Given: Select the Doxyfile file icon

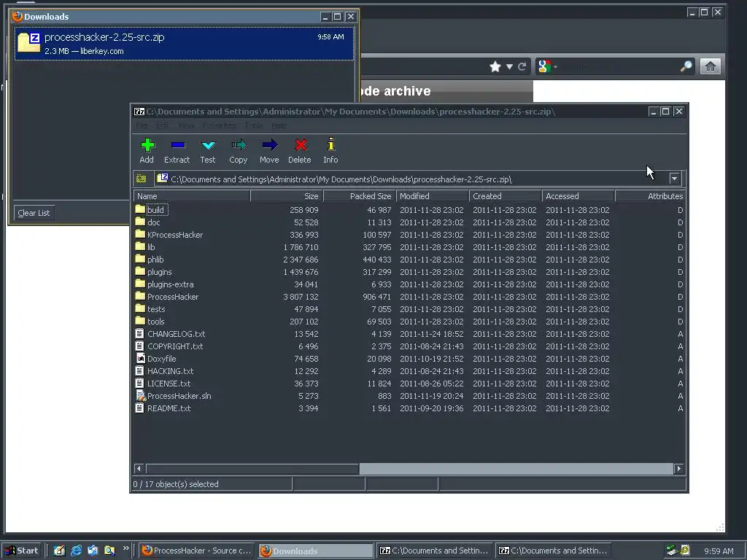Looking at the screenshot, I should pyautogui.click(x=139, y=358).
